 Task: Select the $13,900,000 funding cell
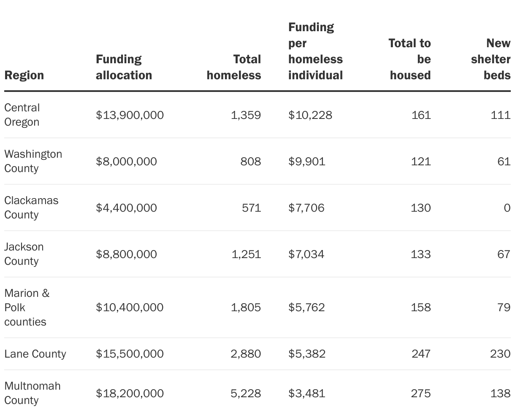130,115
